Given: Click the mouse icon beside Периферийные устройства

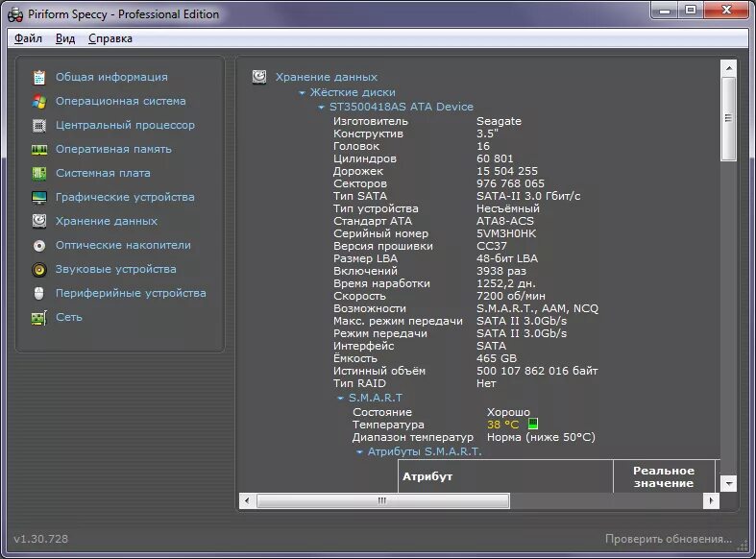Looking at the screenshot, I should click(39, 293).
